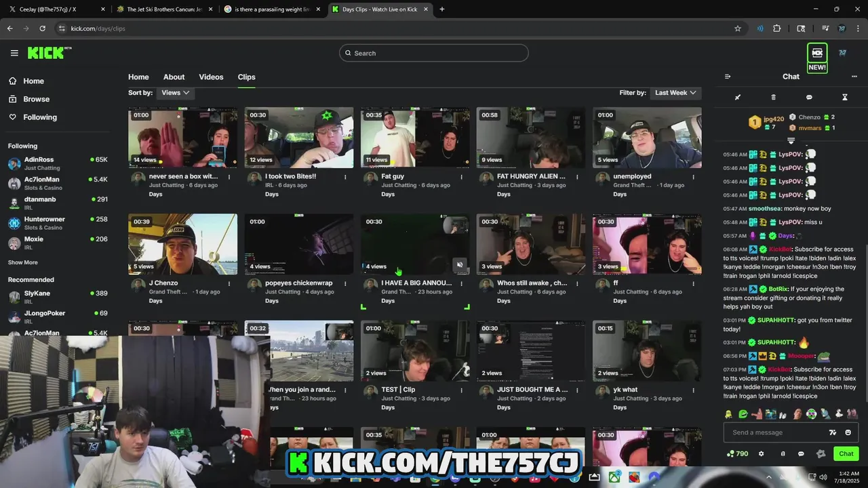The image size is (868, 488).
Task: Open chat settings gear icon
Action: point(761,454)
